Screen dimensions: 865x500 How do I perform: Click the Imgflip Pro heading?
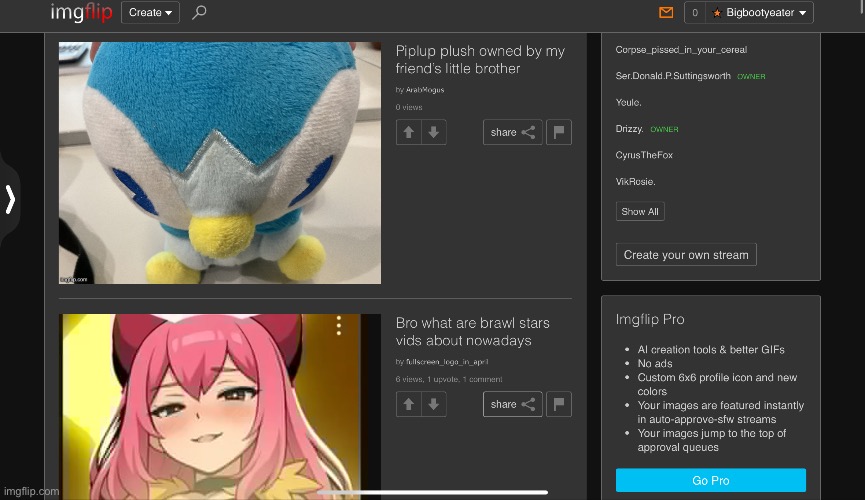(650, 319)
